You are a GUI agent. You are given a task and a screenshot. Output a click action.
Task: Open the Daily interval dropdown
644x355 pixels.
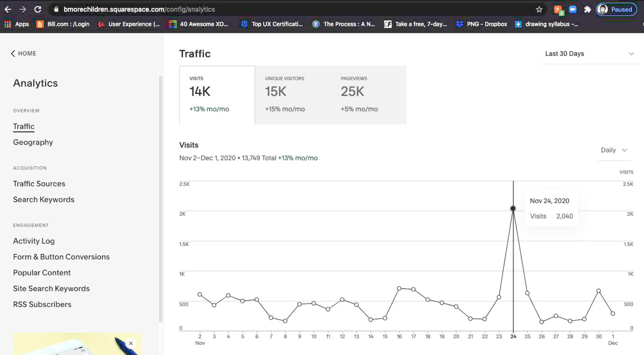point(614,150)
